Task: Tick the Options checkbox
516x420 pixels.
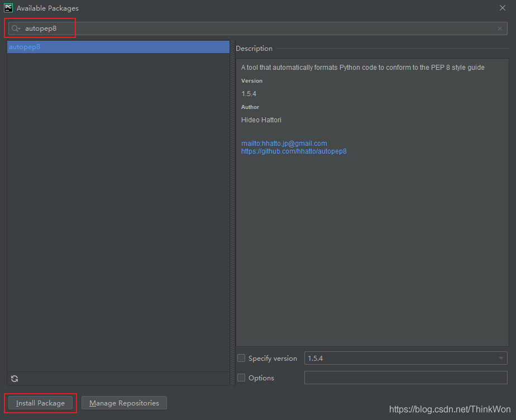Action: click(241, 378)
